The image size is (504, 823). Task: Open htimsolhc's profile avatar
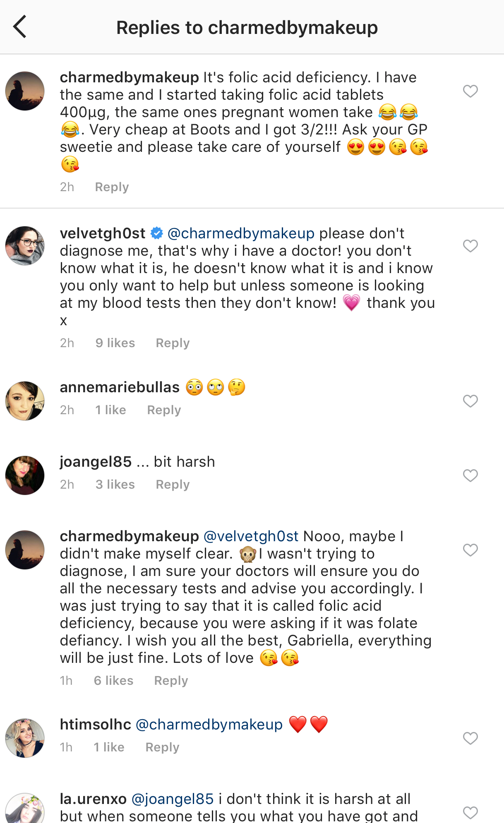pyautogui.click(x=25, y=738)
